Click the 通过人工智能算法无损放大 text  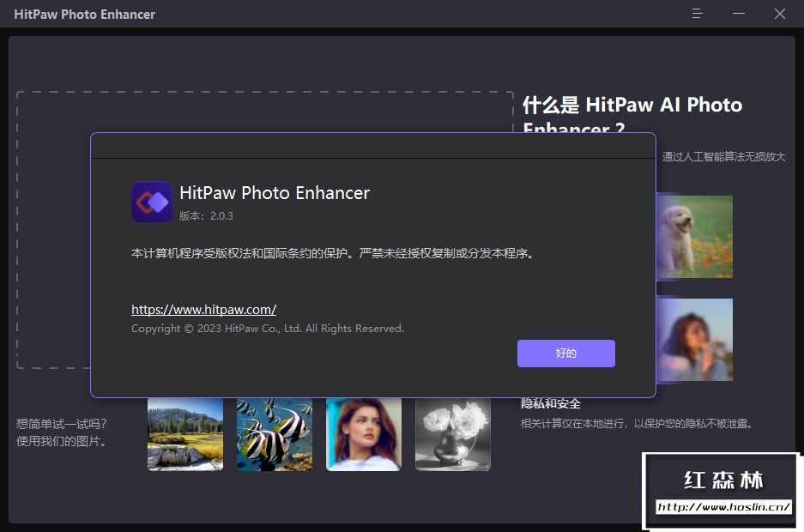(723, 157)
